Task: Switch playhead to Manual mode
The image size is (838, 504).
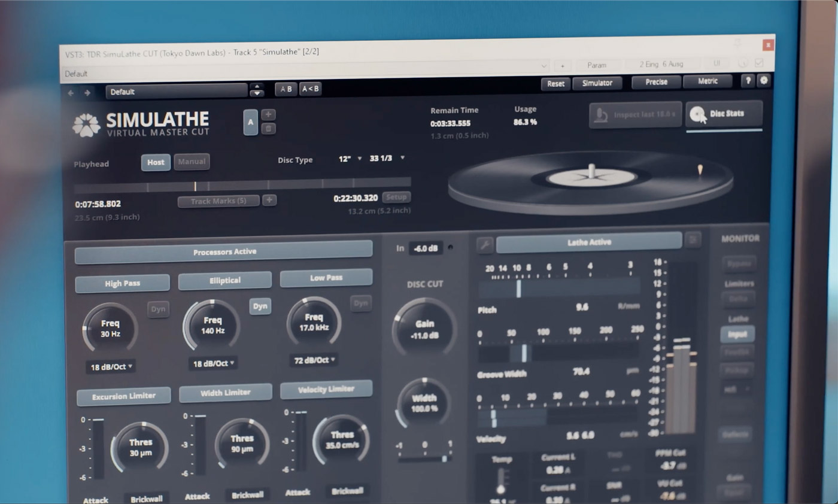Action: (x=192, y=162)
